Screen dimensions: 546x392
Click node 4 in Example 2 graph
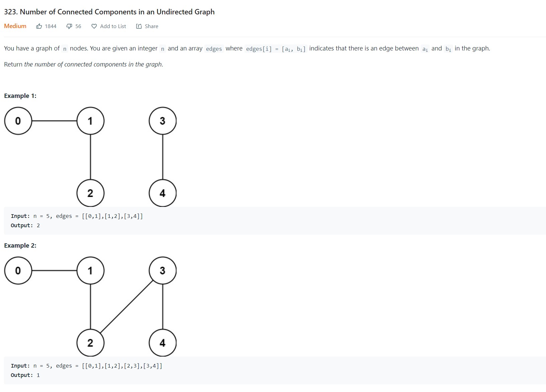click(x=162, y=343)
